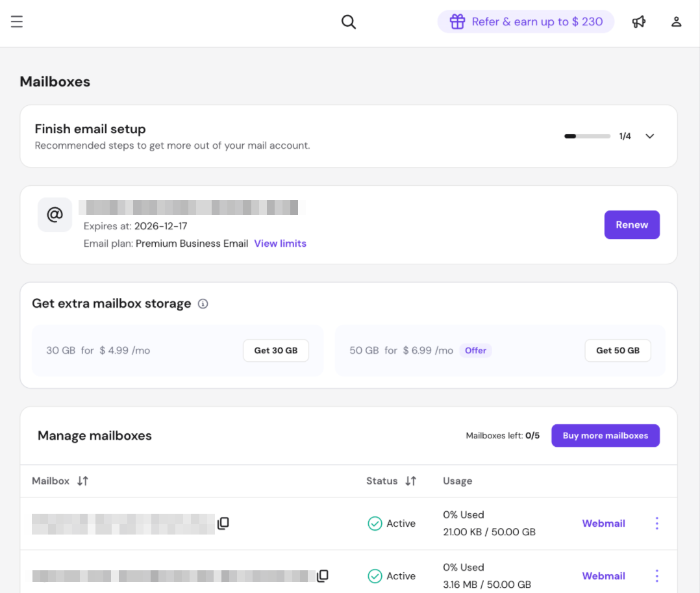Click the search magnifier icon
The width and height of the screenshot is (700, 593).
(349, 22)
